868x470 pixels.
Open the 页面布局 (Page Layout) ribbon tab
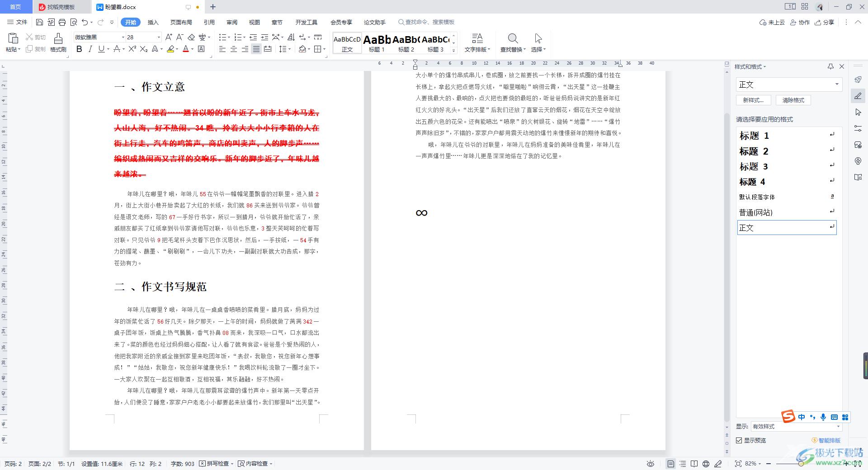click(x=181, y=22)
